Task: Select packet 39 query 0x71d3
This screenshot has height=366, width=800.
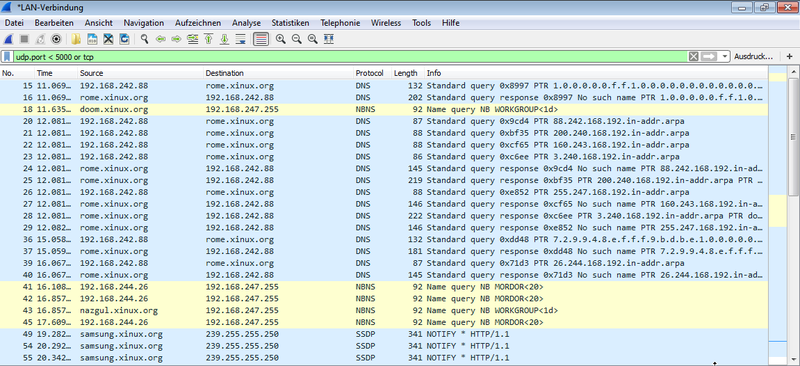Action: (383, 263)
